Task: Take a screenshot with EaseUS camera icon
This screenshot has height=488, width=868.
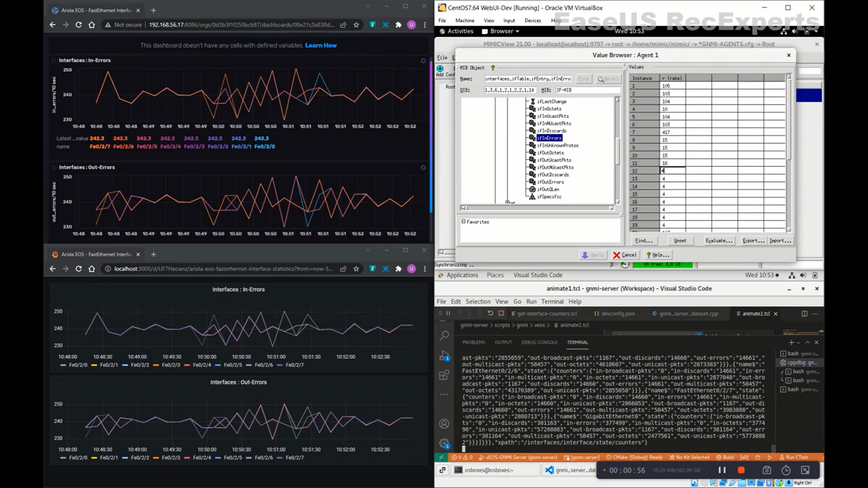Action: 767,470
